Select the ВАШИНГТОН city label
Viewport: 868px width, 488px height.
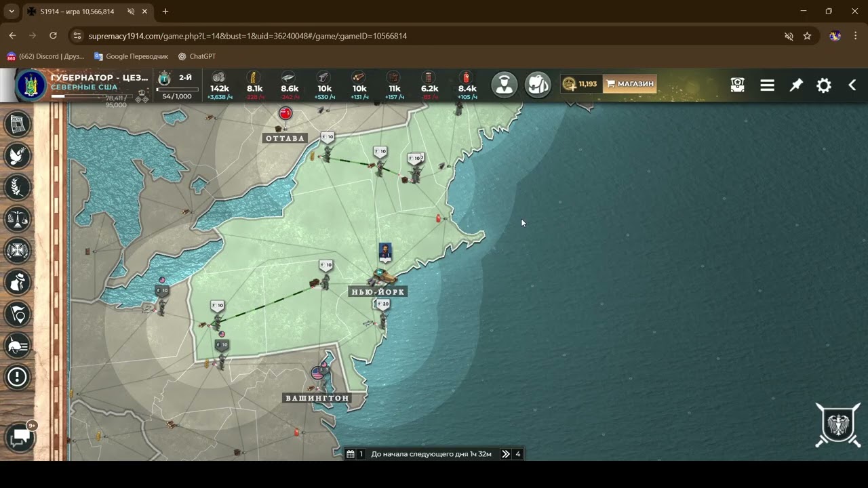pyautogui.click(x=317, y=399)
